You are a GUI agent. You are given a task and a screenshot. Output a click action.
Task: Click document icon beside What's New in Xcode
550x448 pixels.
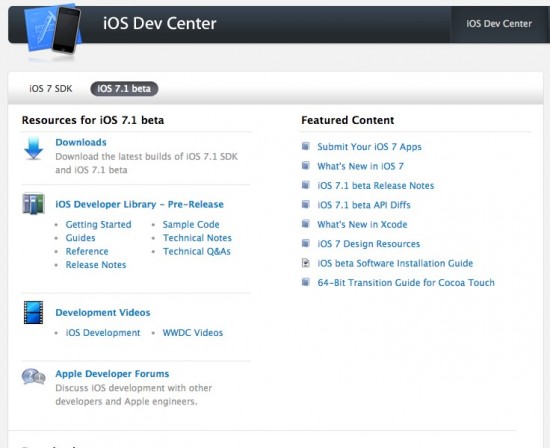coord(306,223)
